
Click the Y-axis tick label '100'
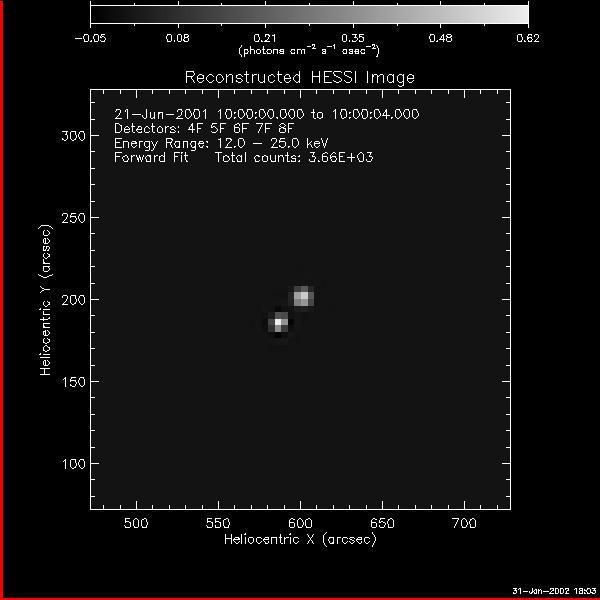pos(73,464)
